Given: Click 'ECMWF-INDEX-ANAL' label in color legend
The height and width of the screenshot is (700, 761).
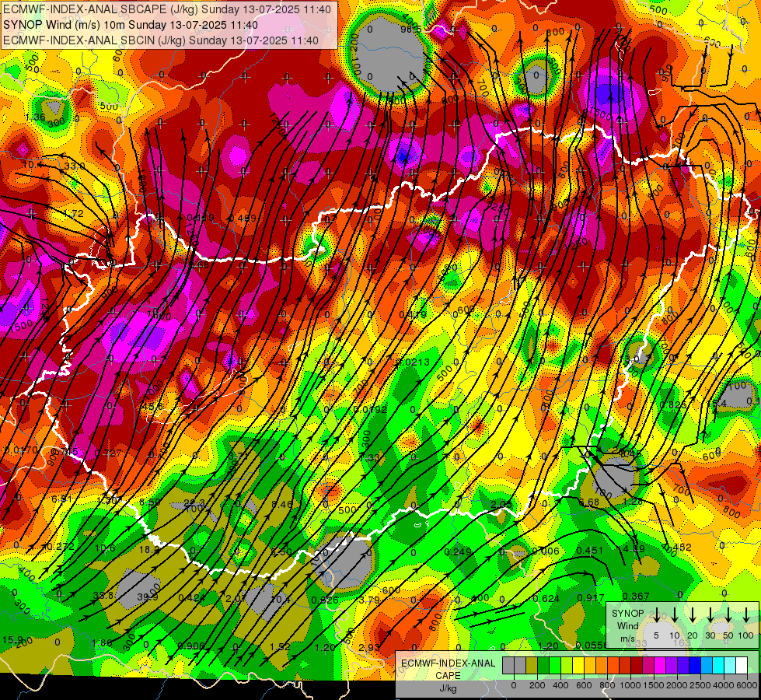Looking at the screenshot, I should (x=449, y=663).
